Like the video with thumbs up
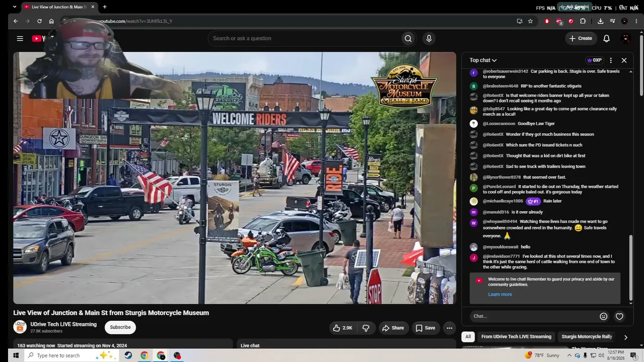 342,328
